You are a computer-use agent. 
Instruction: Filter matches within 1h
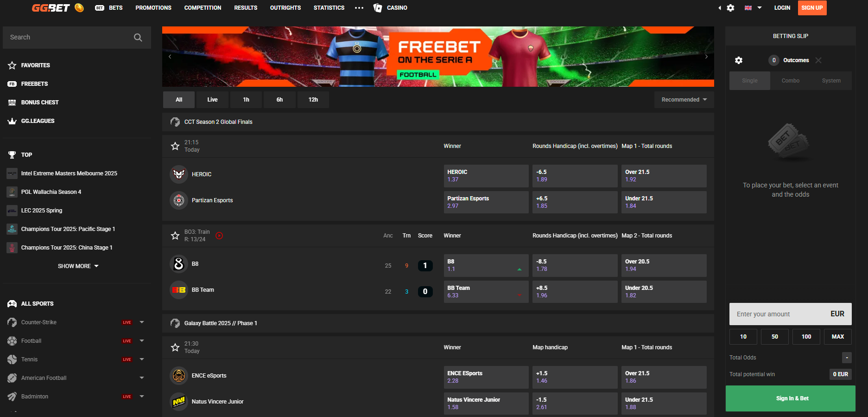coord(246,100)
